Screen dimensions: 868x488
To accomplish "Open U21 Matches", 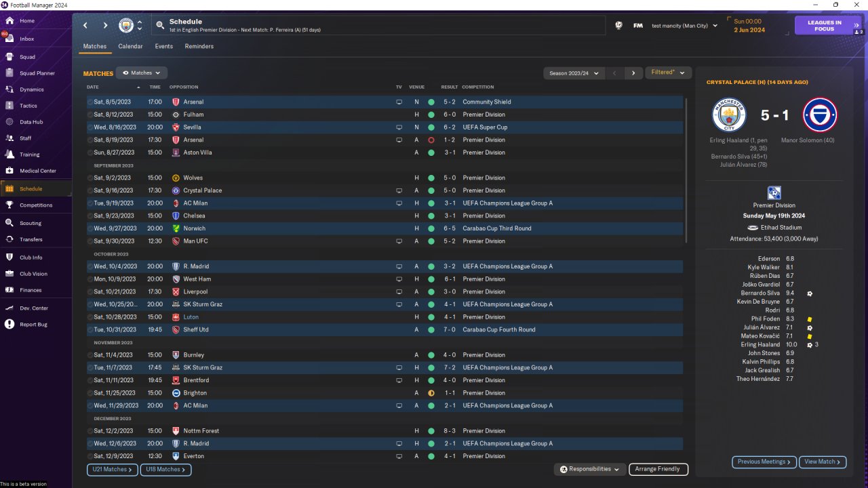I will (113, 469).
